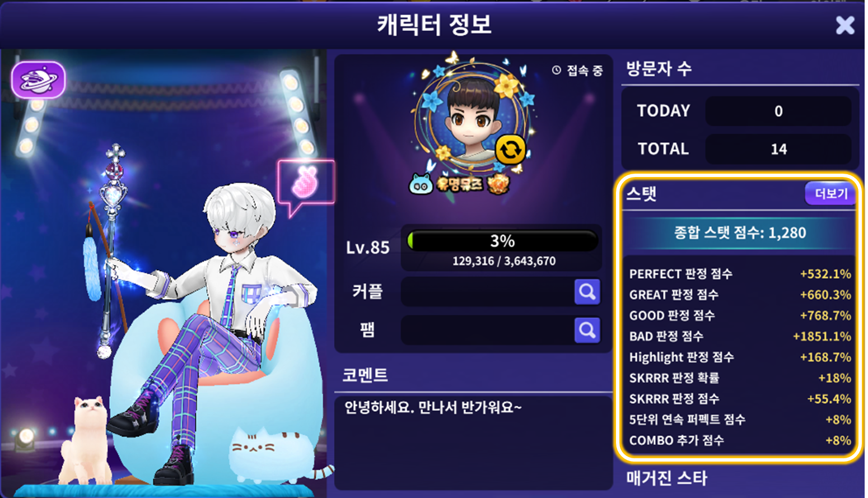Click the cat face badge under avatar
Viewport: 868px width, 498px height.
click(x=421, y=184)
